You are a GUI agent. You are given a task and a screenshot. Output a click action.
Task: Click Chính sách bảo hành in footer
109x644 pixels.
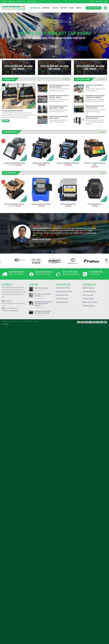pyautogui.click(x=62, y=295)
